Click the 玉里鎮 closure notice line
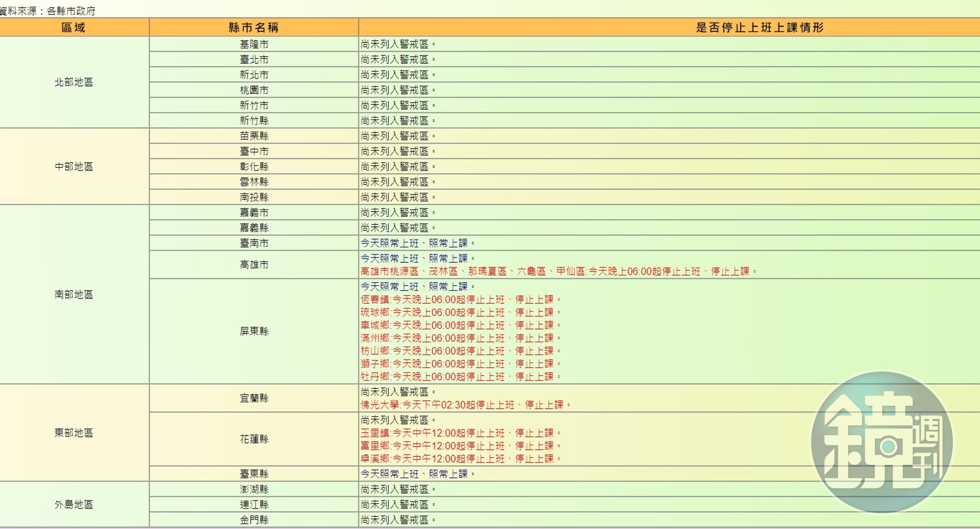 click(x=461, y=433)
